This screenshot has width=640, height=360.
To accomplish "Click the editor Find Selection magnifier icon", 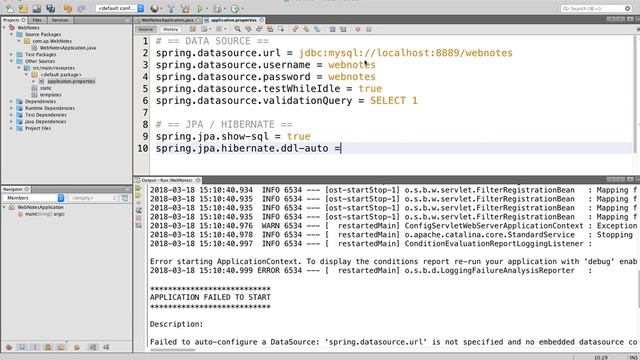I will pyautogui.click(x=238, y=29).
